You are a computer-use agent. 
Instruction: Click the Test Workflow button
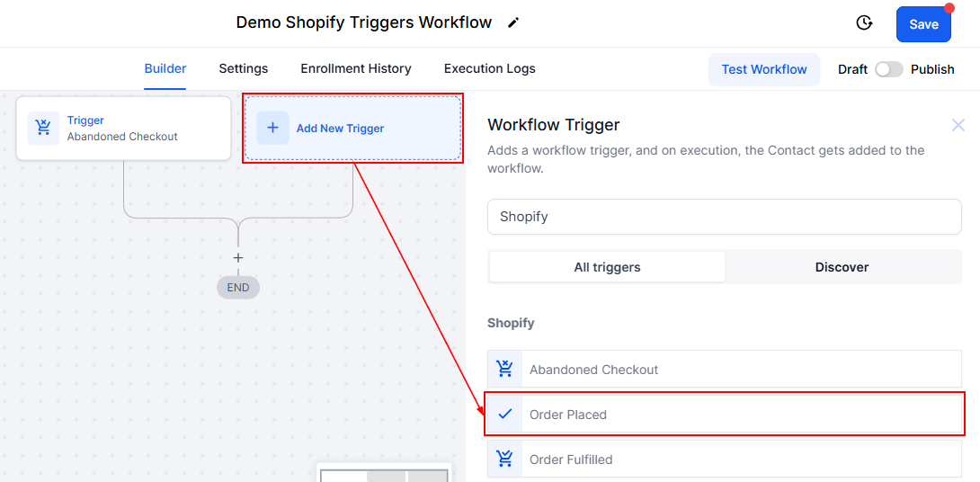coord(764,69)
